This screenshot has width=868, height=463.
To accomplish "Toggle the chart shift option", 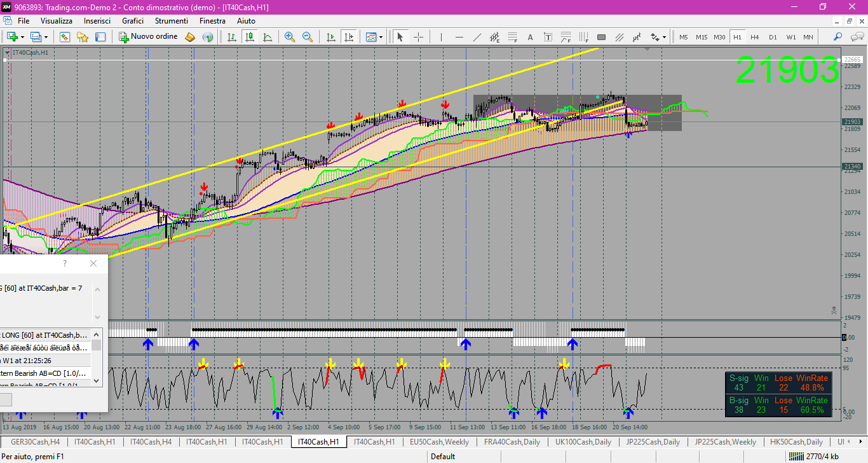I will click(348, 37).
